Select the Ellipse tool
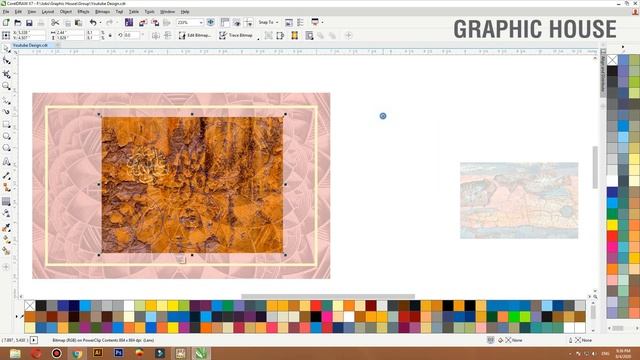 click(x=7, y=136)
